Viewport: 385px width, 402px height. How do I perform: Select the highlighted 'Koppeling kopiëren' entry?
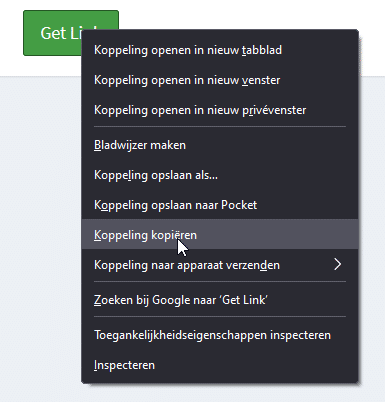click(220, 234)
